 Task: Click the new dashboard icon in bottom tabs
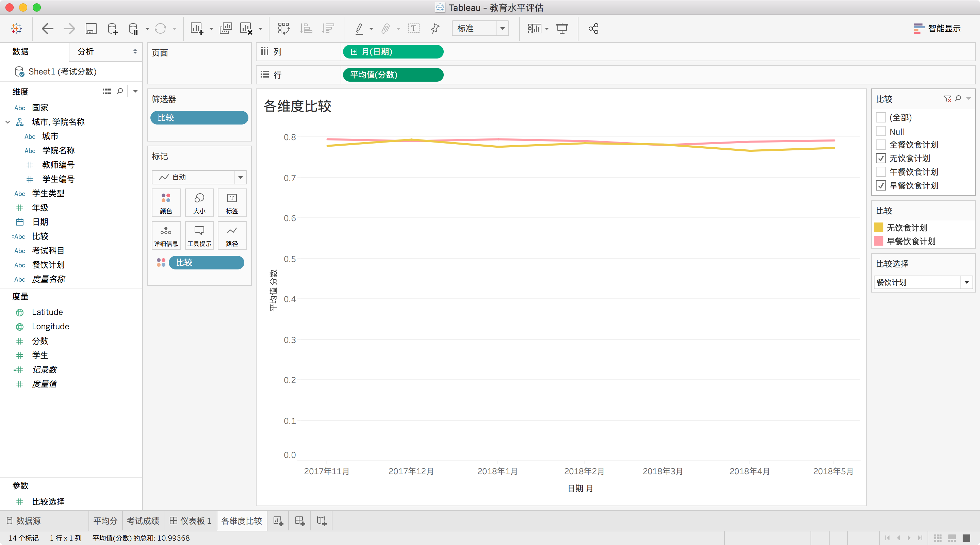300,521
